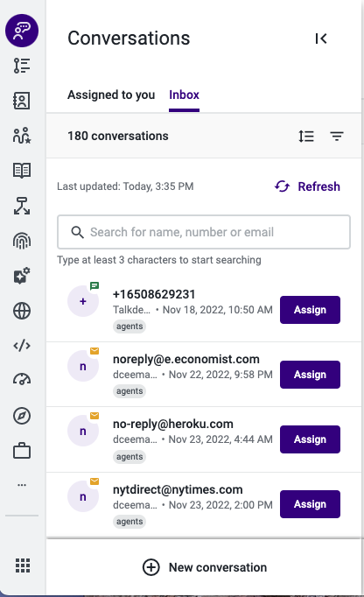The width and height of the screenshot is (364, 597).
Task: Assign the noreply@e.economist.com conversation
Action: tap(310, 375)
